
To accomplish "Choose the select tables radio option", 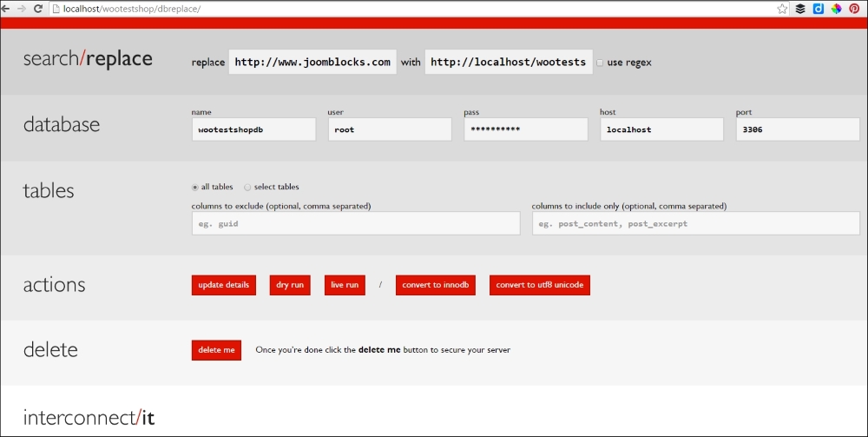I will (247, 187).
